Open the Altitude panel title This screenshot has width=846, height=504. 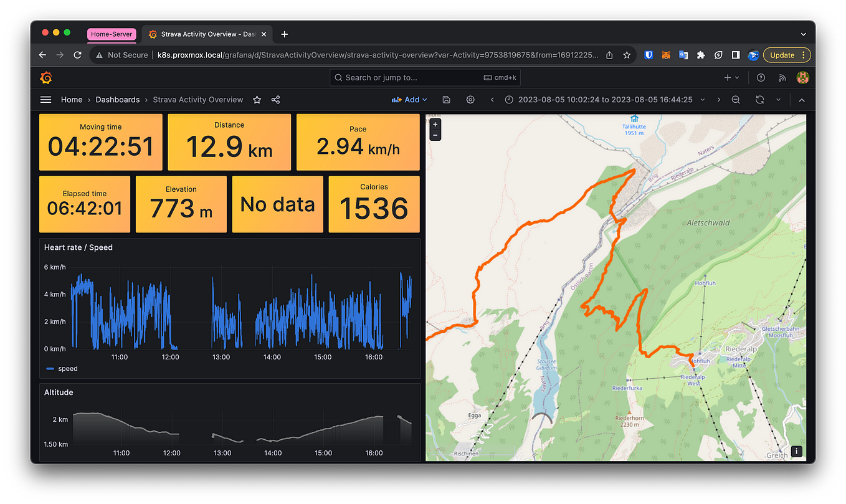click(59, 392)
